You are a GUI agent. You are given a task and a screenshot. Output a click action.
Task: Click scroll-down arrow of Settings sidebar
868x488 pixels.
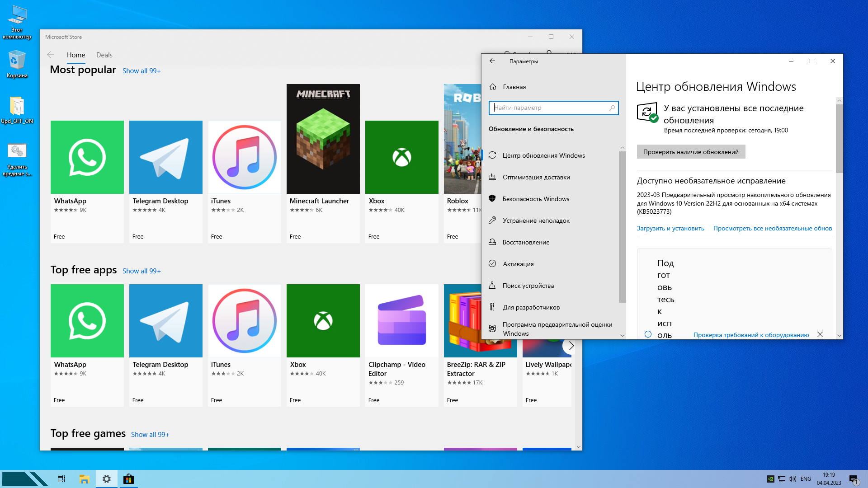[x=622, y=335]
